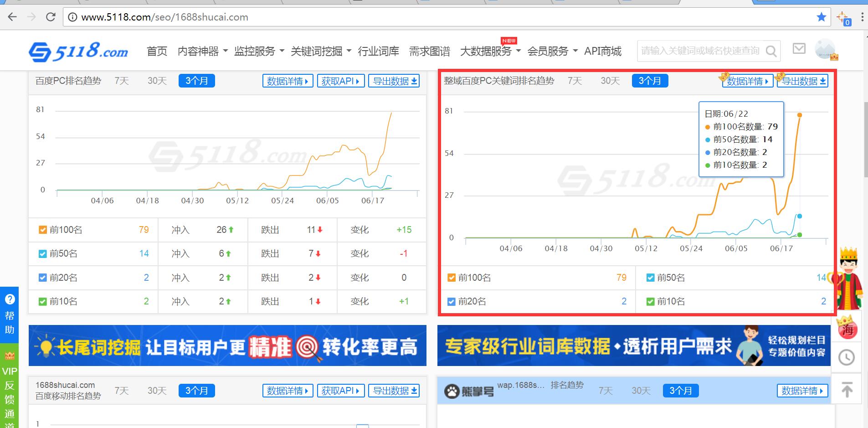868x428 pixels.
Task: Click the bookmark star in address bar
Action: 821,17
